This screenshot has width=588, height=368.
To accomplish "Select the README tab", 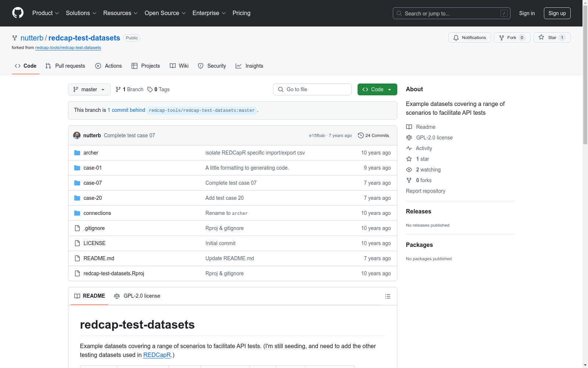I will pos(90,296).
